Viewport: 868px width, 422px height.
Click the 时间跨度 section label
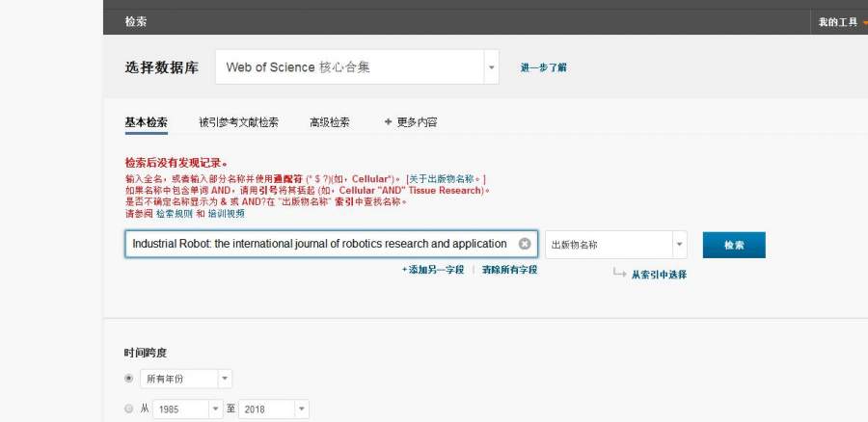[x=146, y=353]
